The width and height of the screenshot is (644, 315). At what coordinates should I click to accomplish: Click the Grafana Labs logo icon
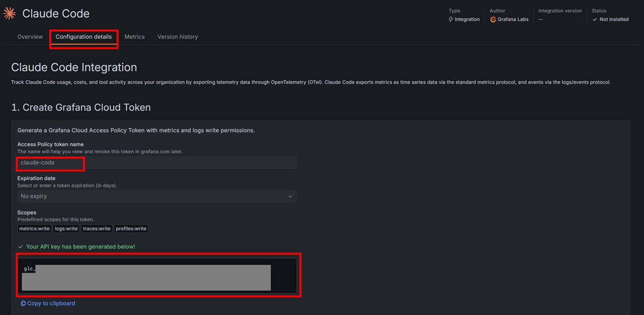pos(493,20)
